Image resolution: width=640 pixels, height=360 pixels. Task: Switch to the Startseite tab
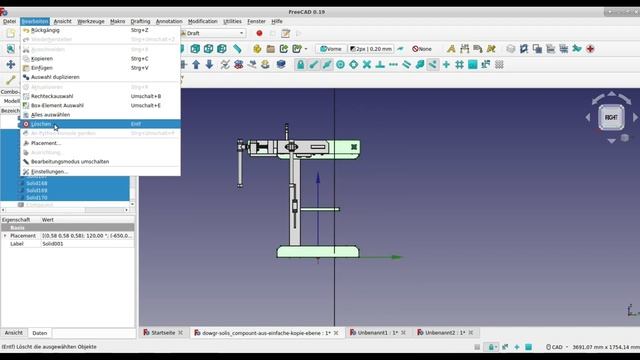point(163,333)
